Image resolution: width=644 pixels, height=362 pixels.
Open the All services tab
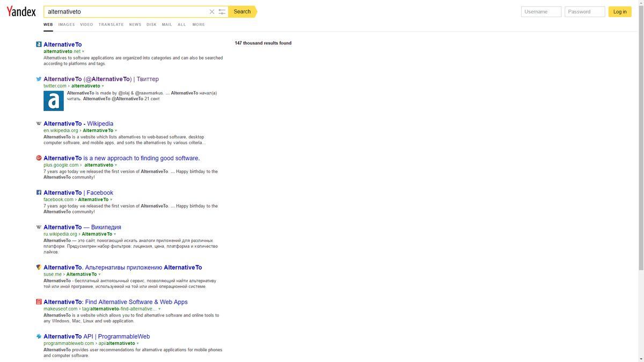click(182, 25)
